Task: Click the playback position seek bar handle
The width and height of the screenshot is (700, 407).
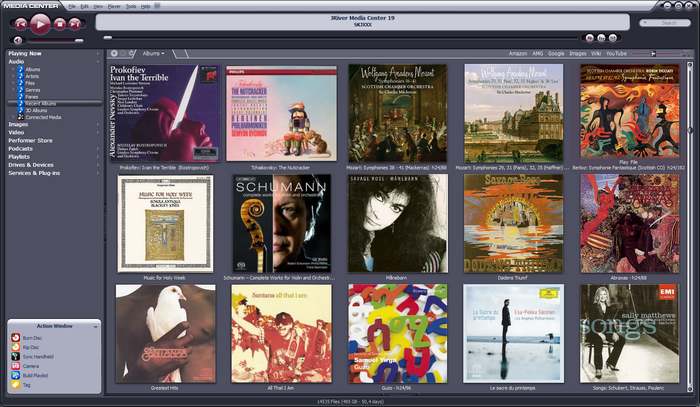Action: [108, 38]
